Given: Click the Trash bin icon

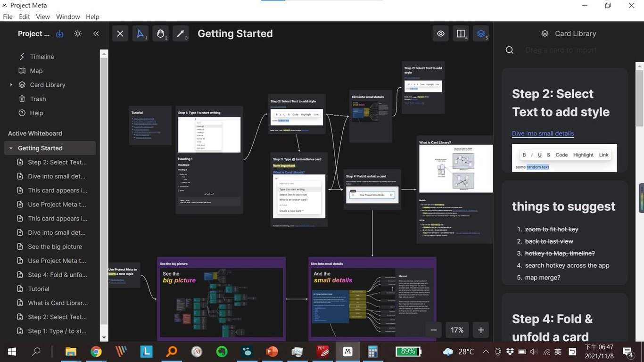Looking at the screenshot, I should tap(22, 99).
